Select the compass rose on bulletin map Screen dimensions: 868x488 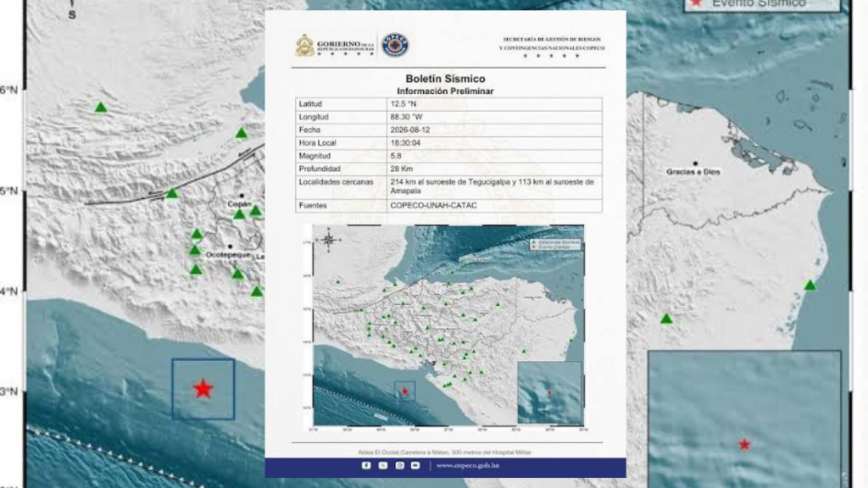pyautogui.click(x=329, y=240)
